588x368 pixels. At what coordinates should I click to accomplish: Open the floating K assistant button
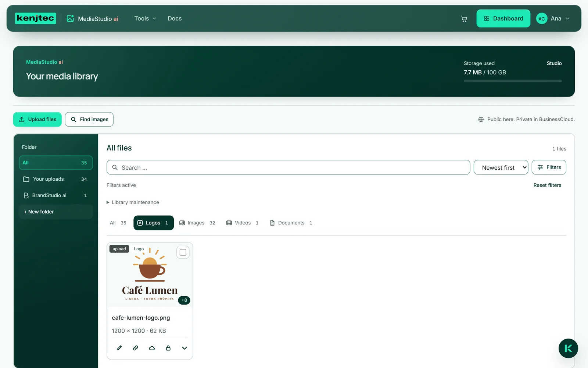(x=568, y=348)
